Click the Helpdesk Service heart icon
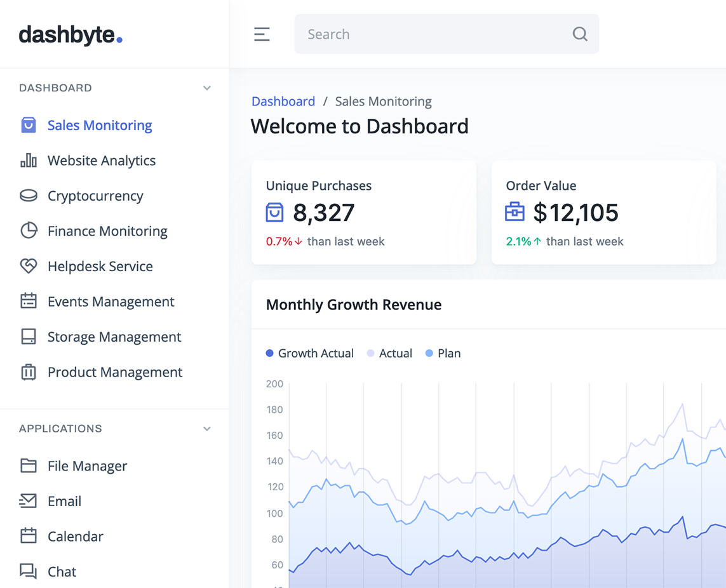Viewport: 726px width, 588px height. 29,266
